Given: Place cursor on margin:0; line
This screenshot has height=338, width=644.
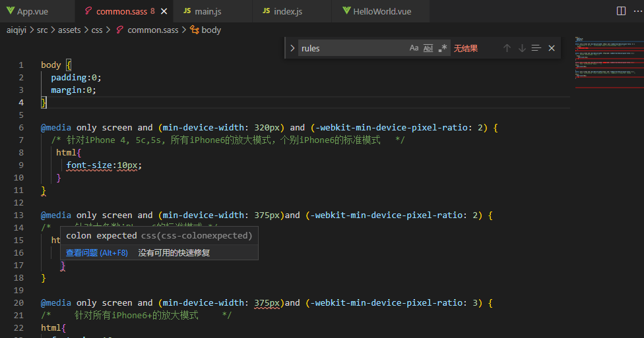Looking at the screenshot, I should point(73,90).
